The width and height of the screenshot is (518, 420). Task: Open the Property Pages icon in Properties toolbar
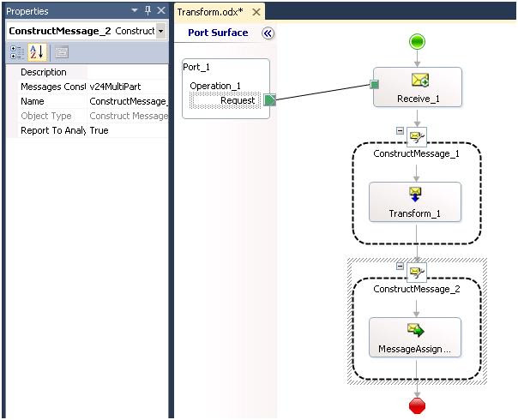tap(62, 52)
